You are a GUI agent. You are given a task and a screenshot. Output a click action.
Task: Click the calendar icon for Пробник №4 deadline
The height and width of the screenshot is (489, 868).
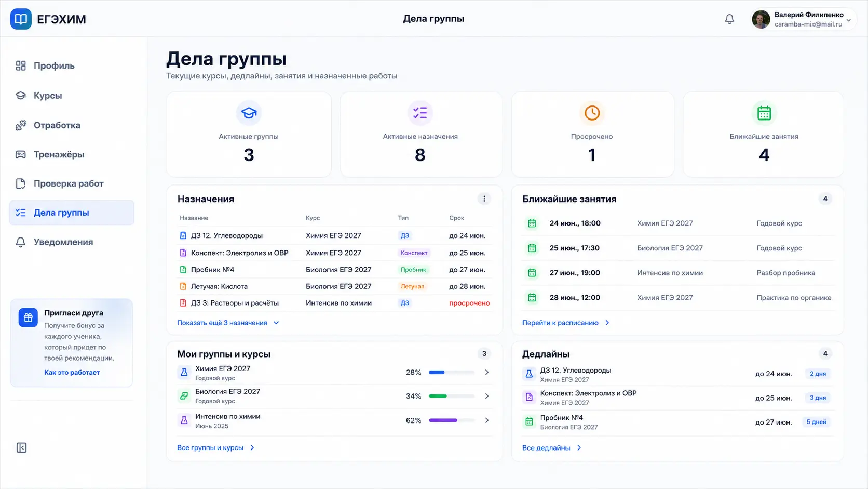(529, 421)
